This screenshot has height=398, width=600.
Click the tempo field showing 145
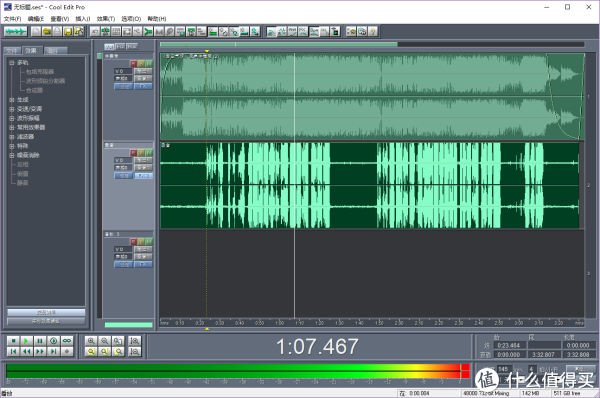504,369
